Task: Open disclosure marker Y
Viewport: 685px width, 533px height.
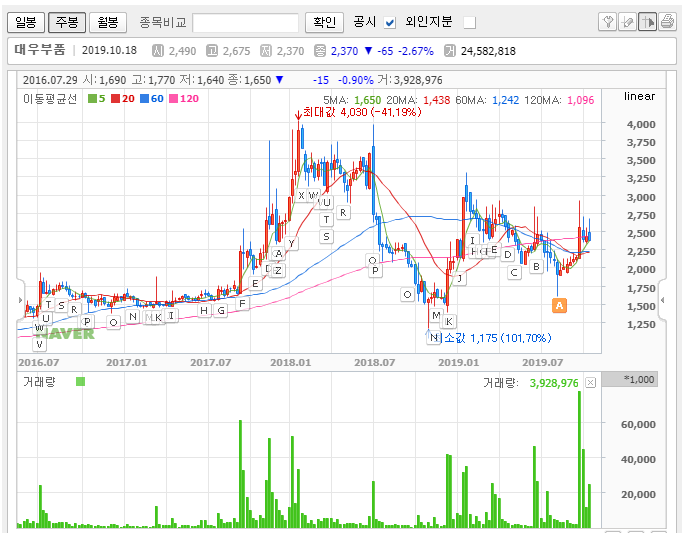Action: coord(291,243)
